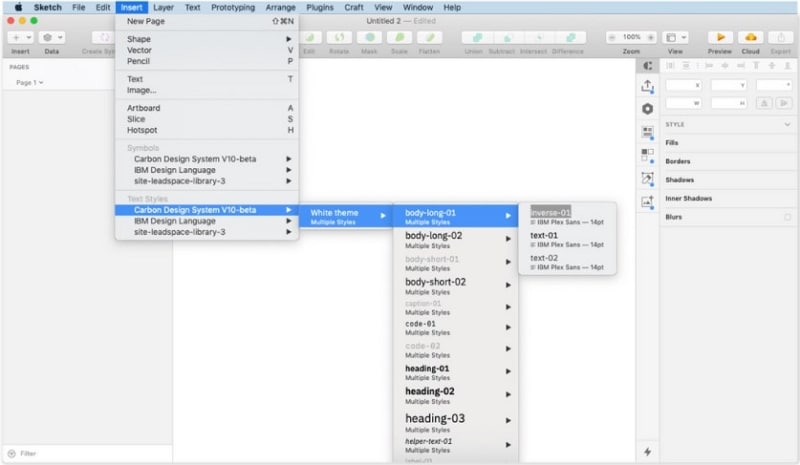Screen dimensions: 800x465
Task: Click the Craft hexagon library icon
Action: click(647, 109)
